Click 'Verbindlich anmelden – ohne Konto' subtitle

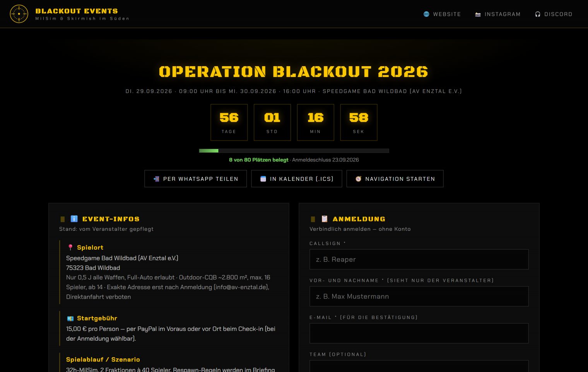pos(360,229)
